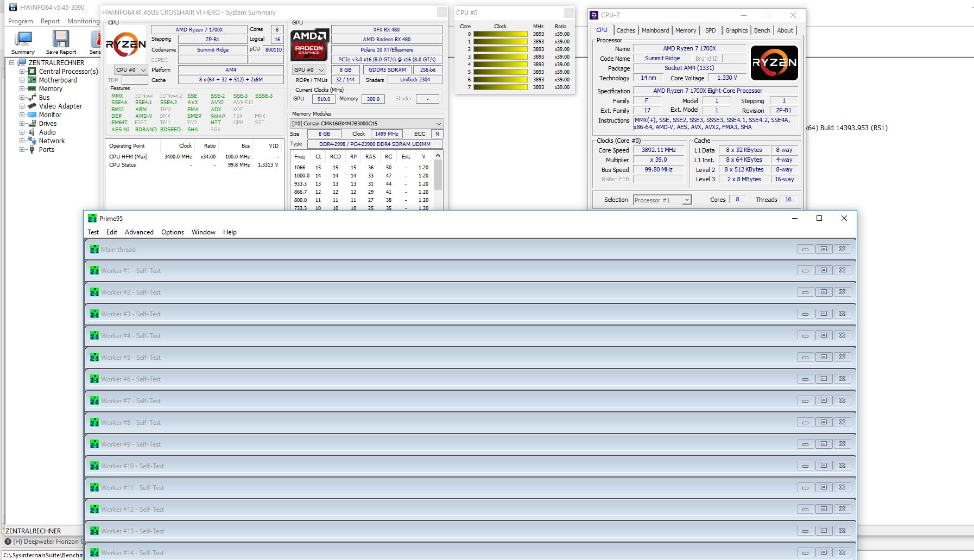Open CPU-Z About tab
The height and width of the screenshot is (560, 974).
(785, 30)
